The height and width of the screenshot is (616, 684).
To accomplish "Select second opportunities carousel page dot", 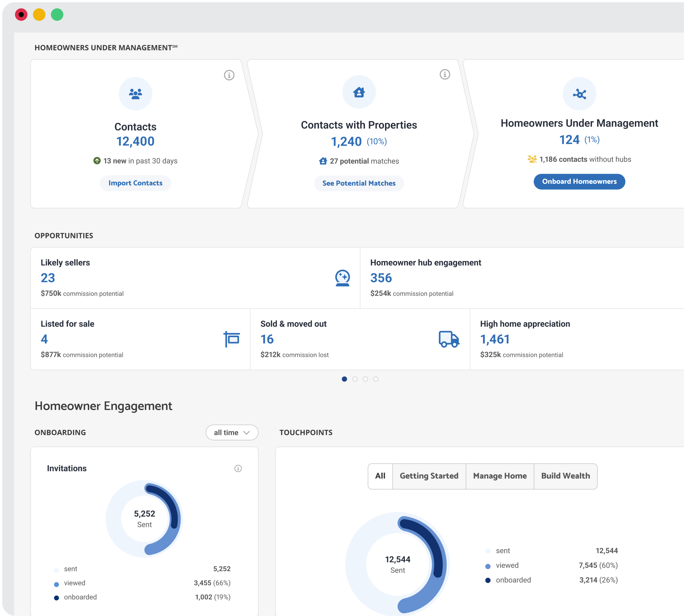I will 355,379.
